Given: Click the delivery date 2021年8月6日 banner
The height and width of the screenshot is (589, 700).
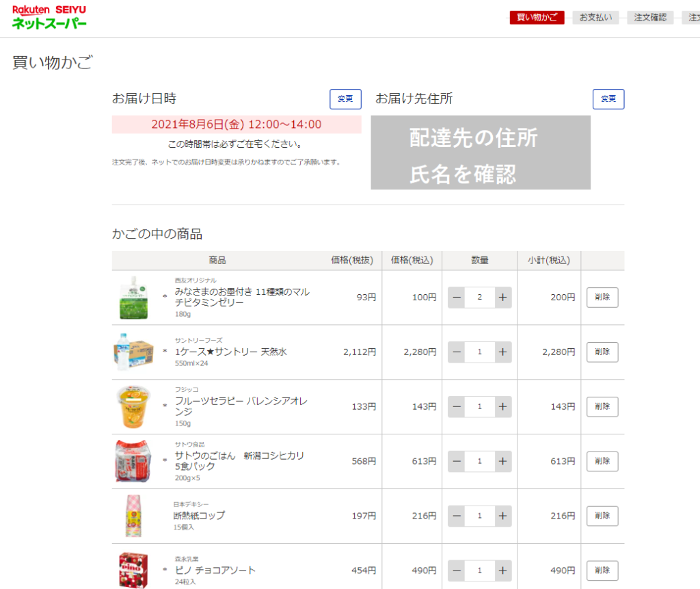Looking at the screenshot, I should (x=237, y=125).
